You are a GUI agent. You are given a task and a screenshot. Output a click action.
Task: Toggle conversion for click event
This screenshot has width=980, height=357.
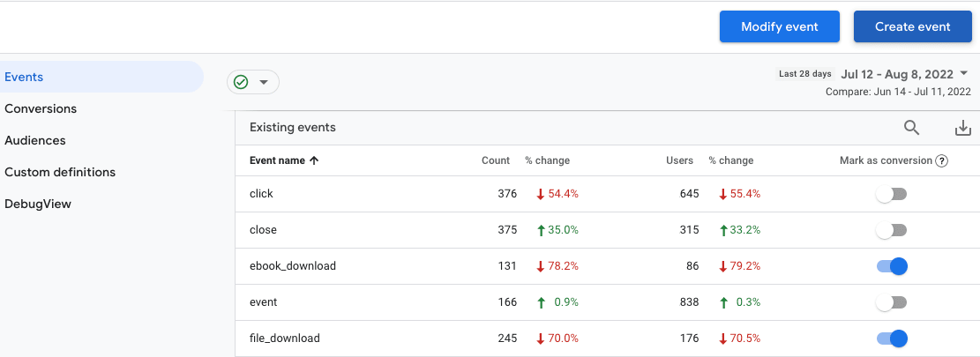892,194
